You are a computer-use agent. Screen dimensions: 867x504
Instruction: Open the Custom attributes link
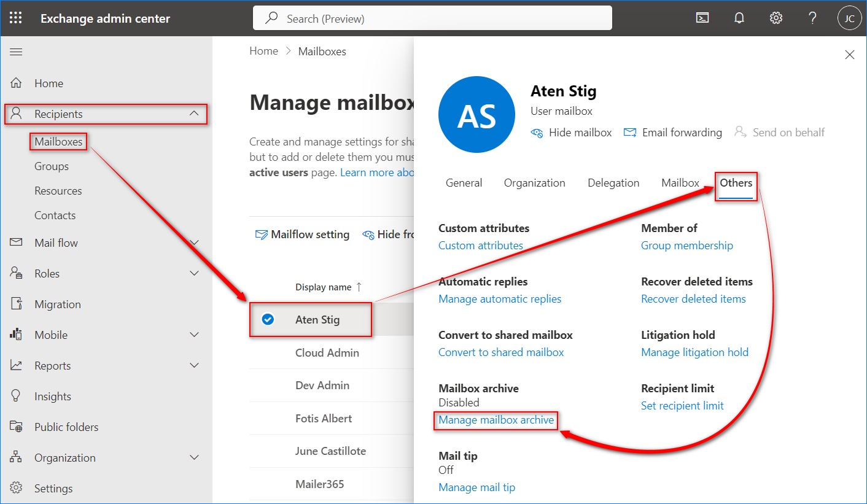pyautogui.click(x=481, y=246)
